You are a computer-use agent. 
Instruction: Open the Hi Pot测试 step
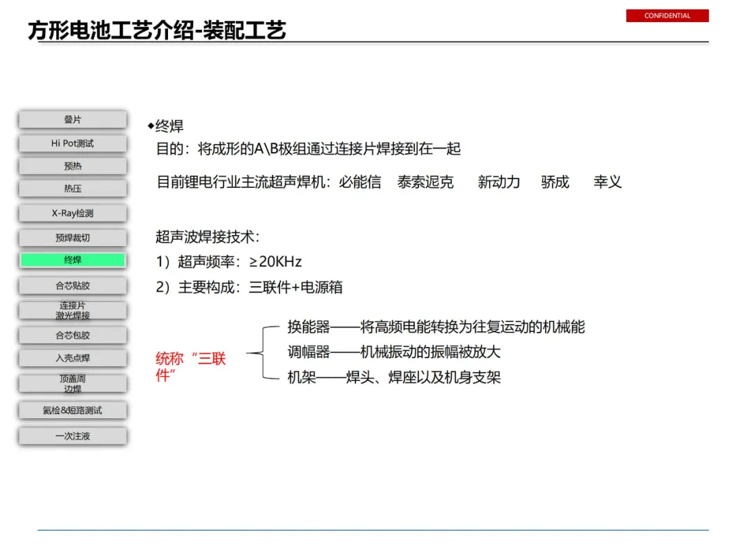click(x=73, y=143)
